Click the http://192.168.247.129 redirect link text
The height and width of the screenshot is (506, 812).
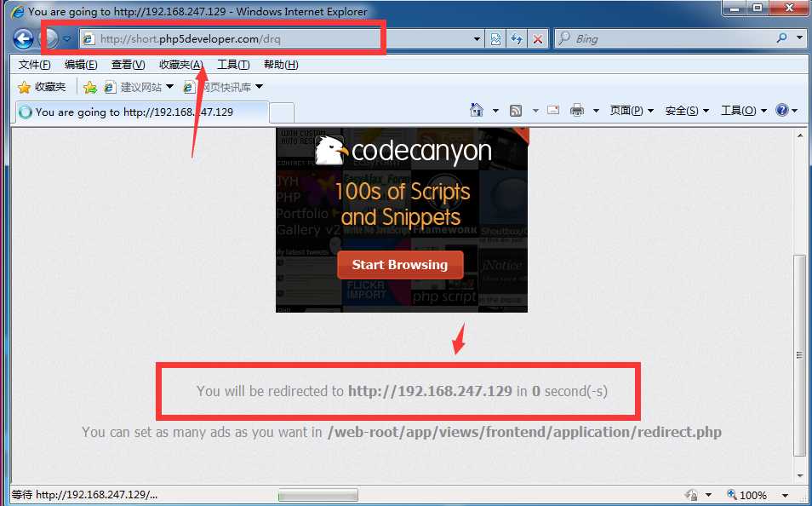430,391
